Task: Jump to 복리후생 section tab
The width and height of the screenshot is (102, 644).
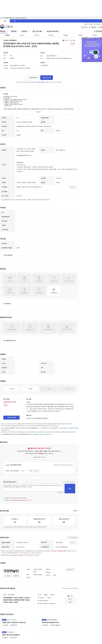Action: tap(51, 35)
